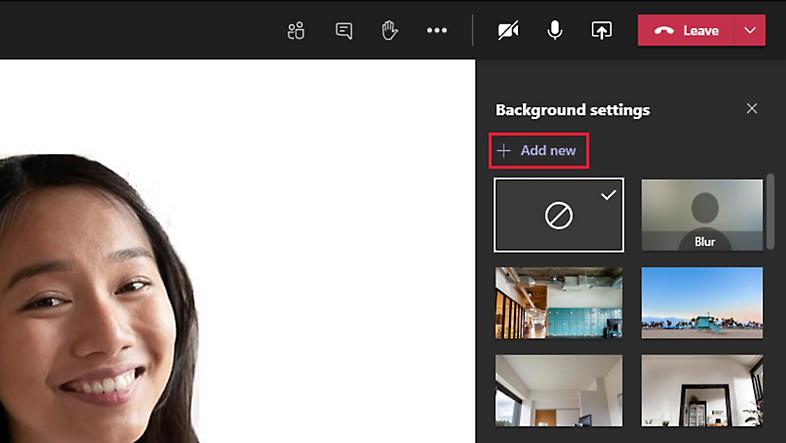The width and height of the screenshot is (786, 443).
Task: Select the no background option
Action: coord(558,215)
